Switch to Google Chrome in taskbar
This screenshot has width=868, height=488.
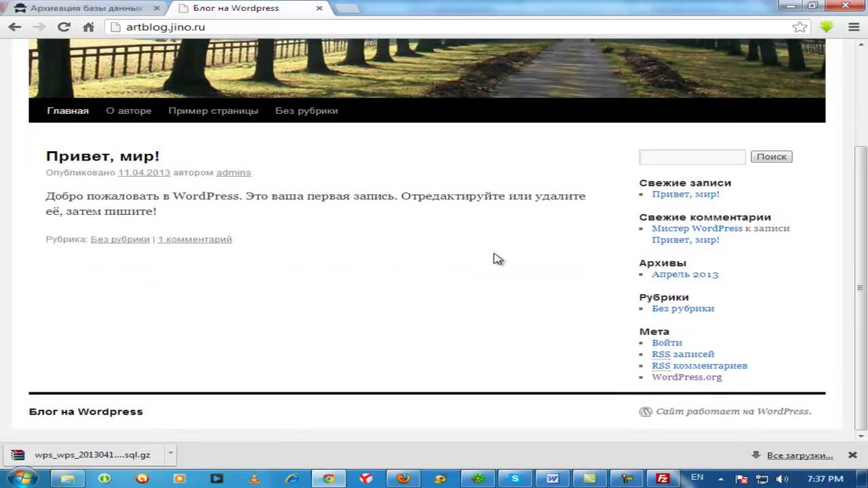[x=329, y=478]
